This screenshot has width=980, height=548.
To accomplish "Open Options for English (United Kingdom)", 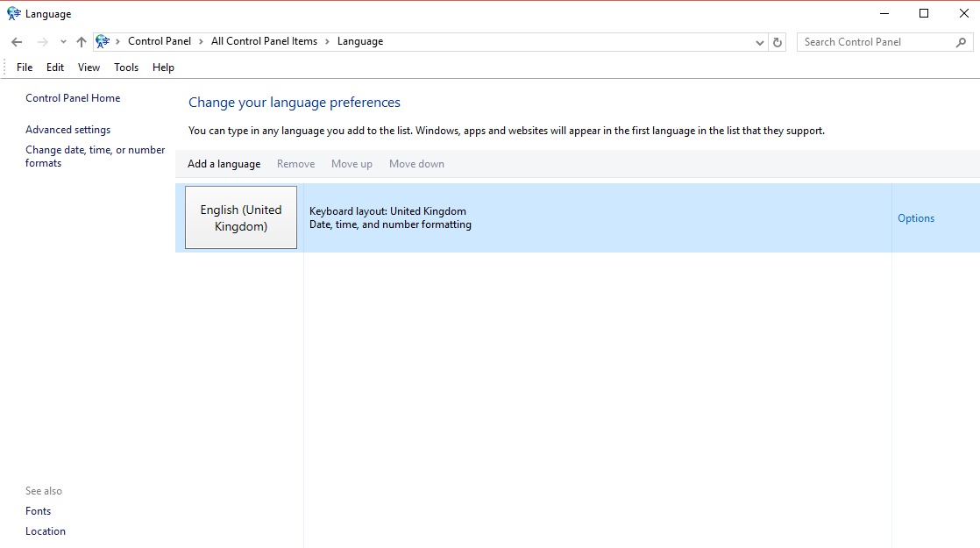I will (915, 217).
